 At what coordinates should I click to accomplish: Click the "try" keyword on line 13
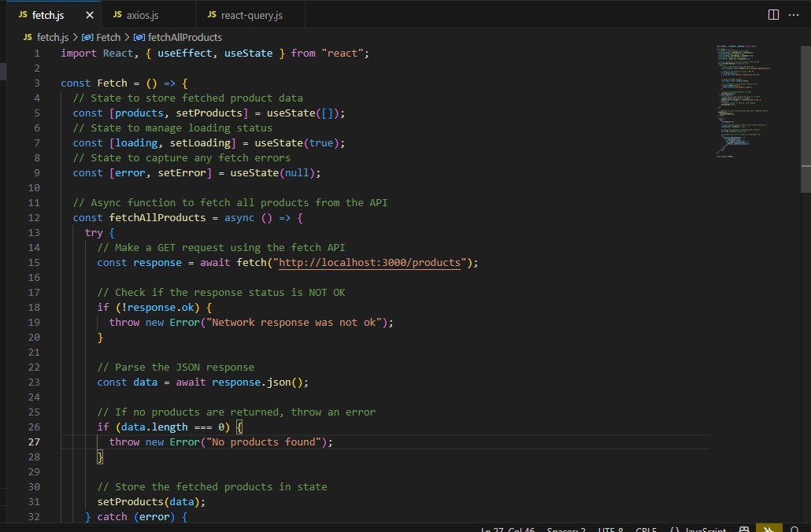(94, 233)
